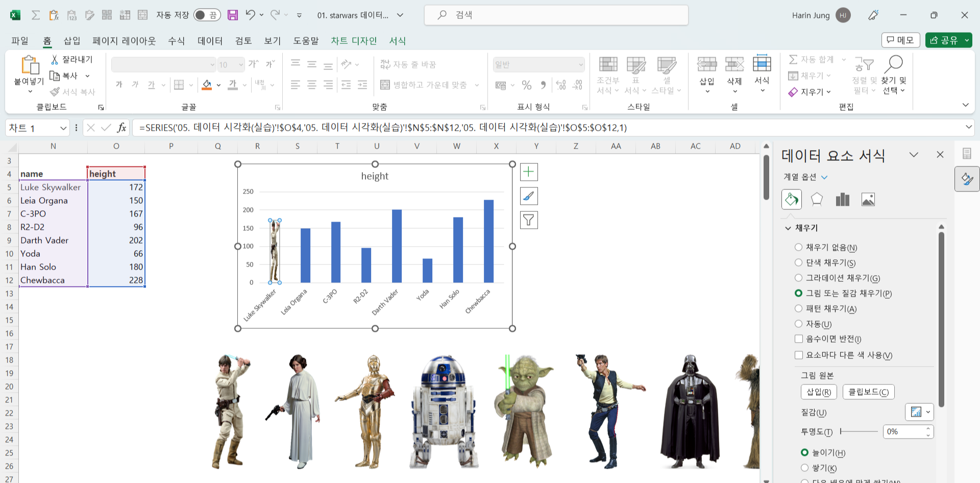The image size is (980, 483).
Task: Click the Clipboard picture source button
Action: [869, 392]
